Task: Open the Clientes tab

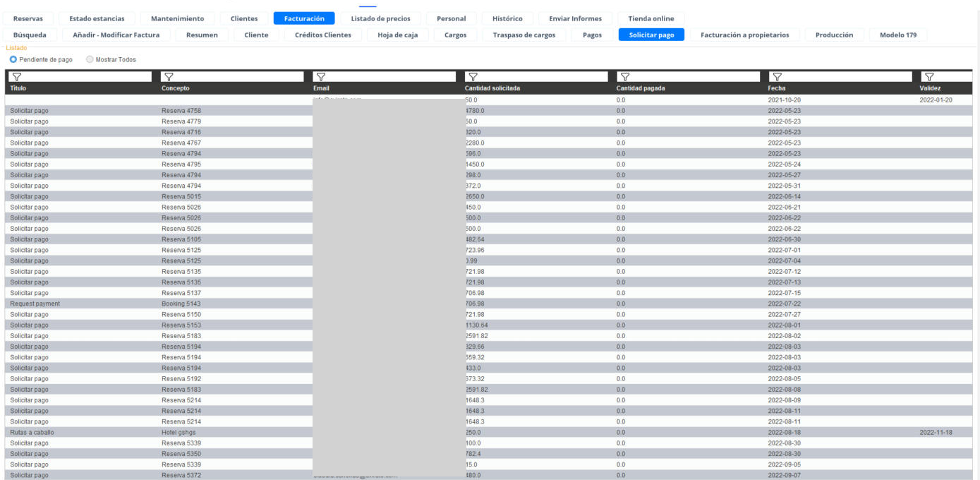Action: 244,18
